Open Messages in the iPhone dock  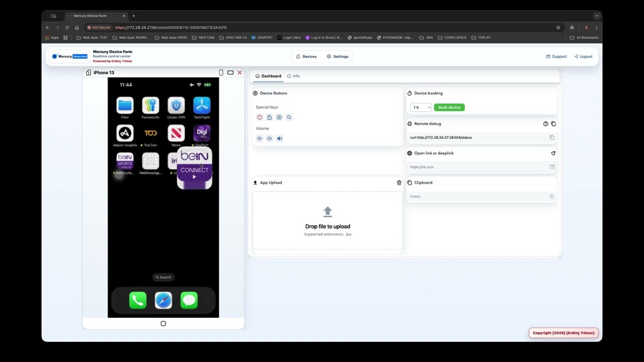189,300
